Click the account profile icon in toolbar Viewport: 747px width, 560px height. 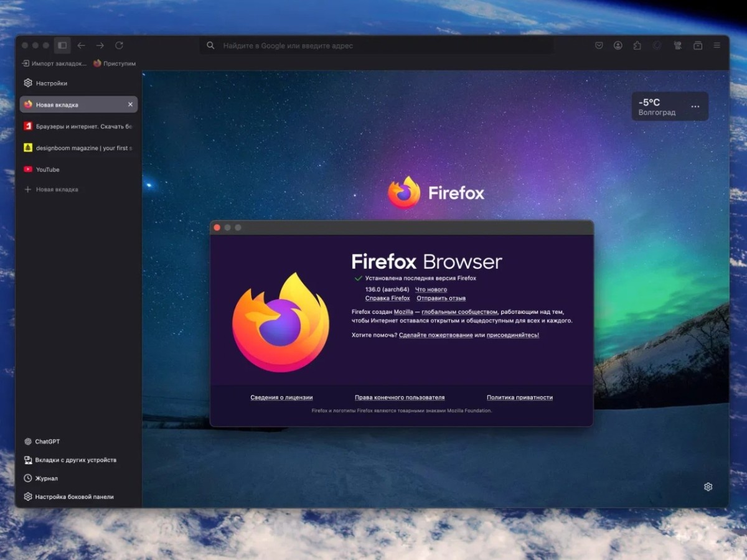tap(618, 45)
